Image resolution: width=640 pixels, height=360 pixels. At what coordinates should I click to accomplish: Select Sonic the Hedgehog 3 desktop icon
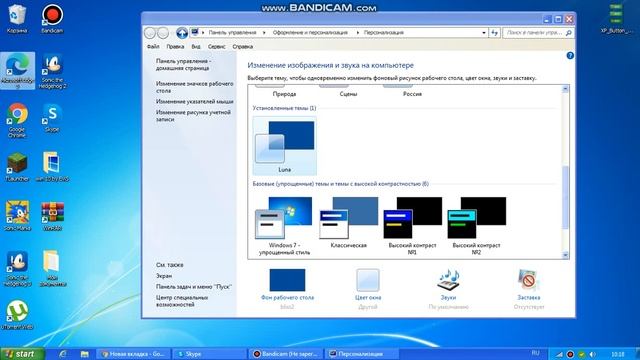17,268
